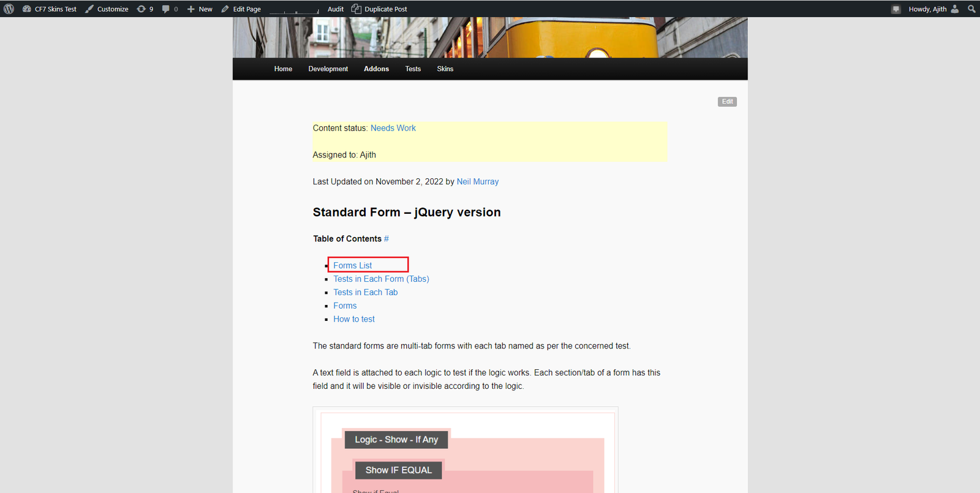Click the plus New content item
This screenshot has height=493, width=980.
[200, 9]
